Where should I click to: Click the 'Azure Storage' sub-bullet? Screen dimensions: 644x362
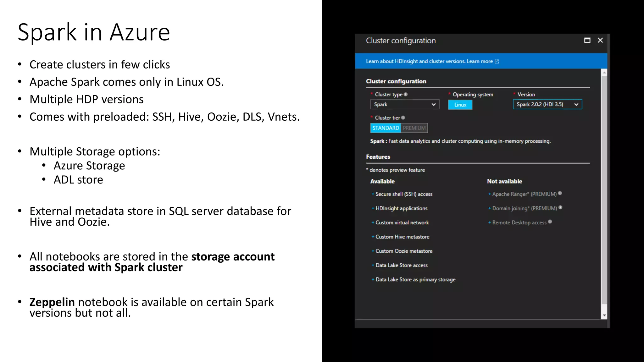[x=89, y=166]
